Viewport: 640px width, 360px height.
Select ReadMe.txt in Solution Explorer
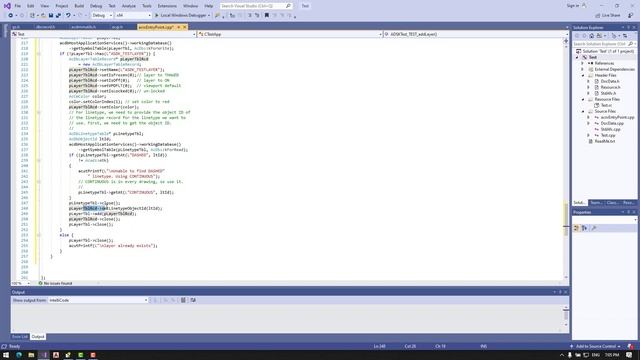(605, 141)
